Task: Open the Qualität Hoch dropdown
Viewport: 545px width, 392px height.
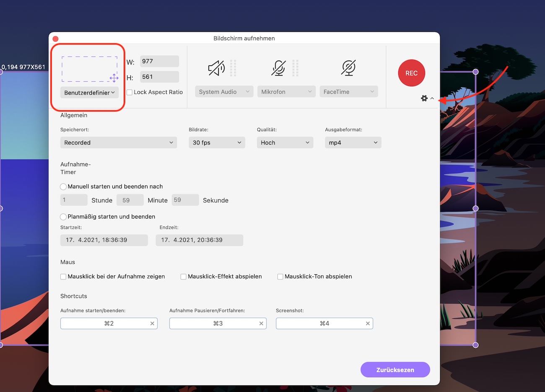Action: click(285, 142)
